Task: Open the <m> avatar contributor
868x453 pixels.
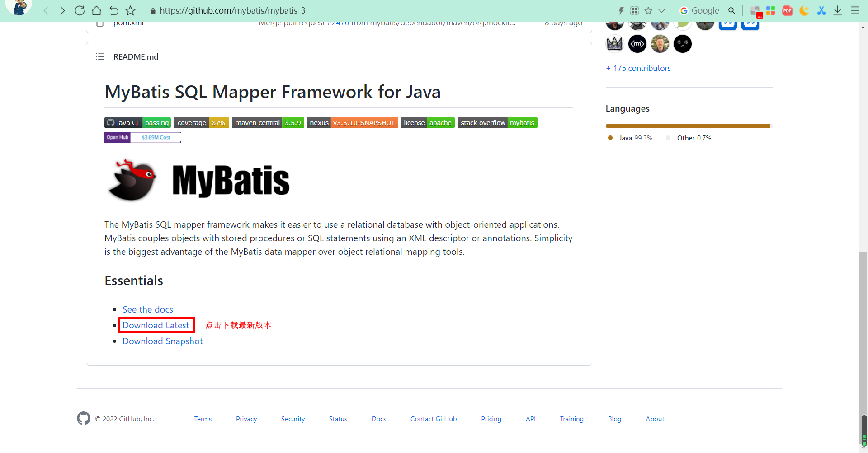Action: [637, 44]
